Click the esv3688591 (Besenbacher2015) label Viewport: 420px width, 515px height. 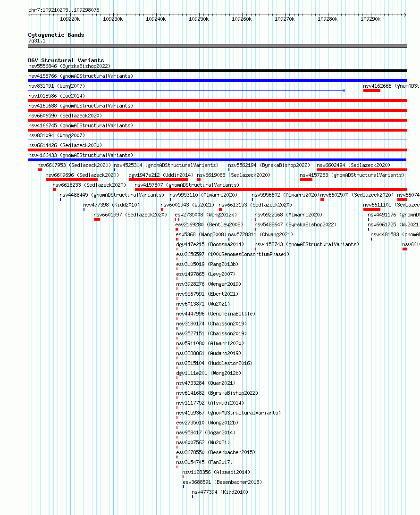pos(222,482)
